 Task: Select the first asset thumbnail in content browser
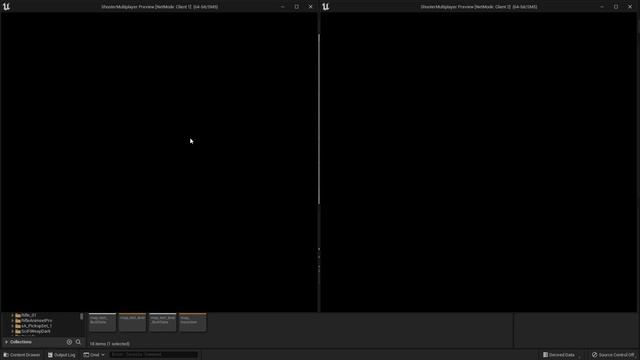click(x=102, y=322)
